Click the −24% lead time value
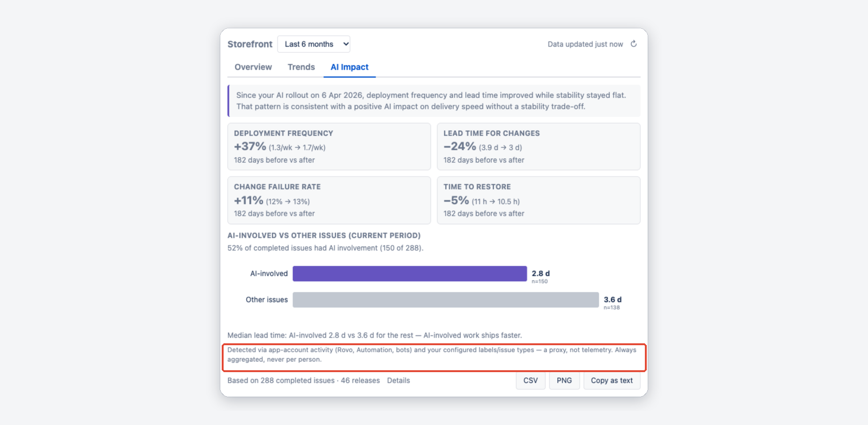This screenshot has width=868, height=425. 459,146
